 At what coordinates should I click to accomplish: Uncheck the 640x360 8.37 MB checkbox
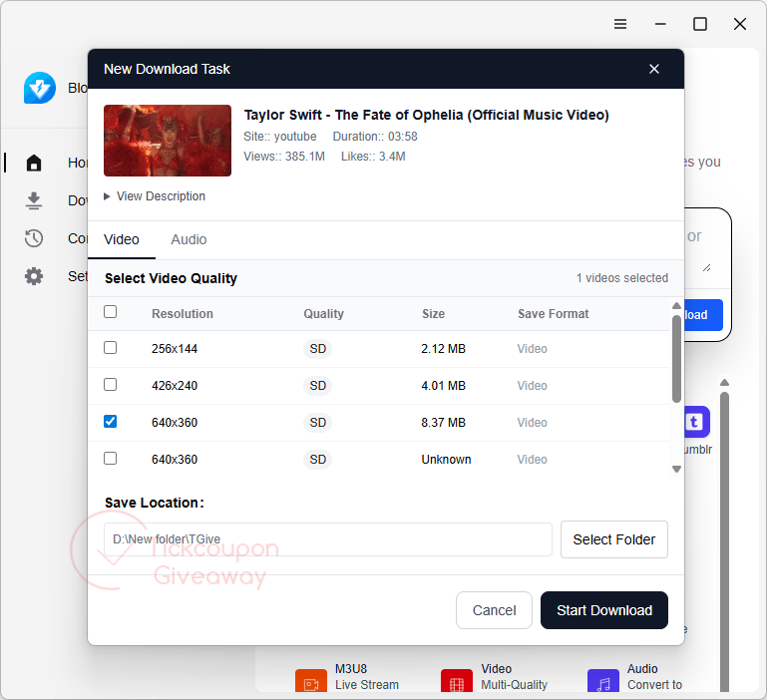(110, 421)
